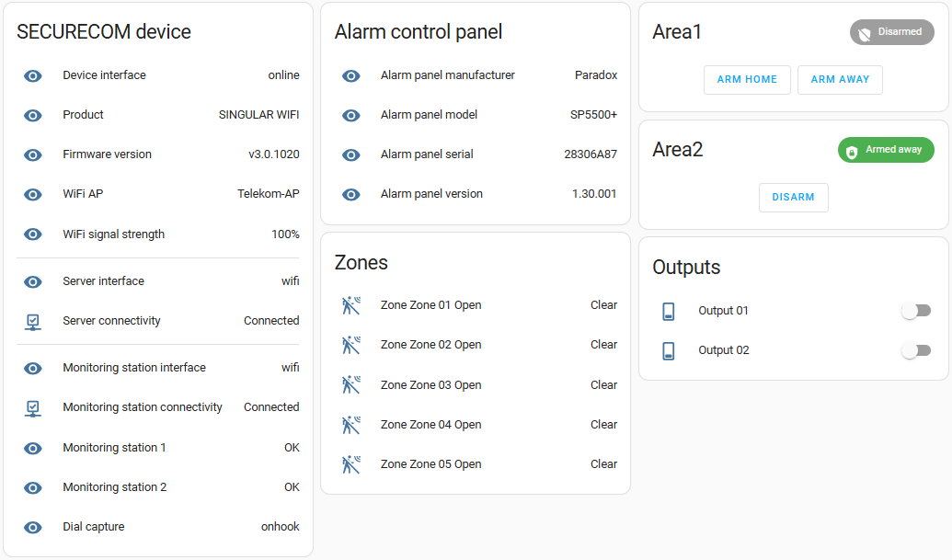The width and height of the screenshot is (952, 560).
Task: Click the Monitoring station connectivity icon
Action: [33, 407]
